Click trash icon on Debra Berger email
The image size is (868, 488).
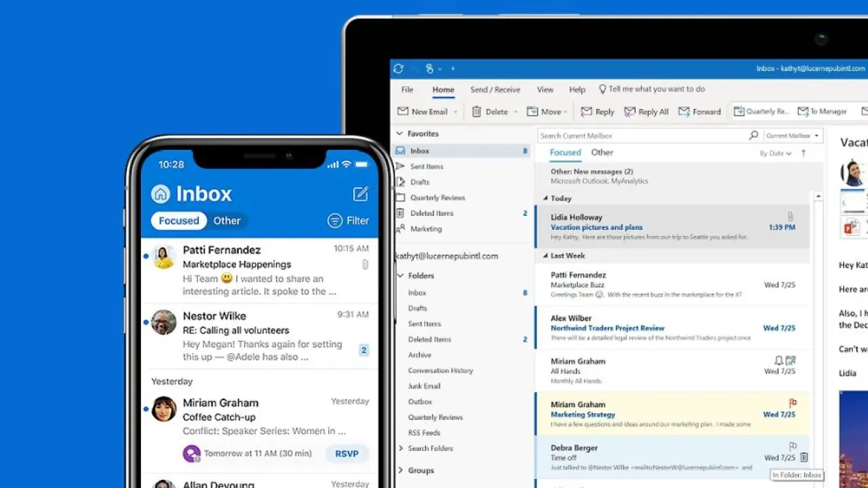804,457
